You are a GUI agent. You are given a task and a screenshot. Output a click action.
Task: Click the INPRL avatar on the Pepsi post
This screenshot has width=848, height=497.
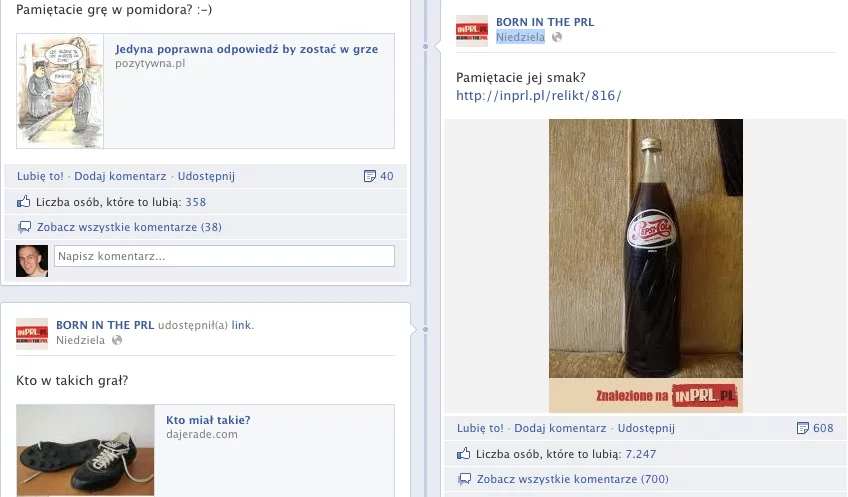click(x=472, y=31)
